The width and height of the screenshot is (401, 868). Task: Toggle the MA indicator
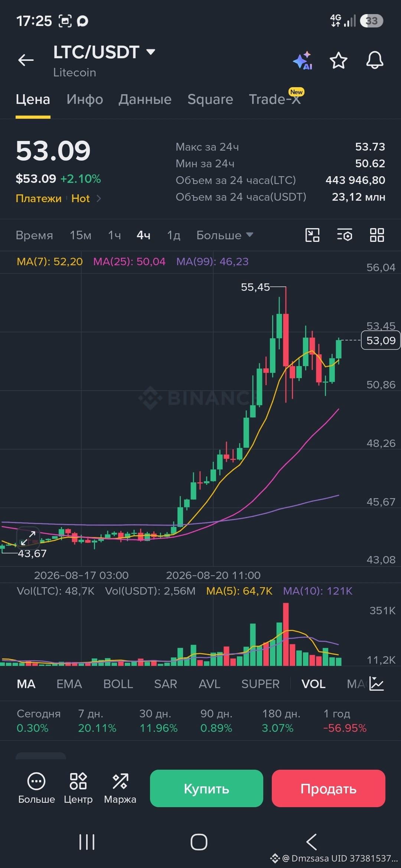pos(26,684)
